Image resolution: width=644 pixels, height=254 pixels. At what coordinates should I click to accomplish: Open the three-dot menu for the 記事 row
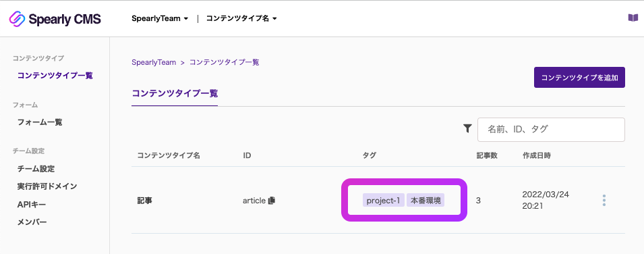tap(604, 201)
